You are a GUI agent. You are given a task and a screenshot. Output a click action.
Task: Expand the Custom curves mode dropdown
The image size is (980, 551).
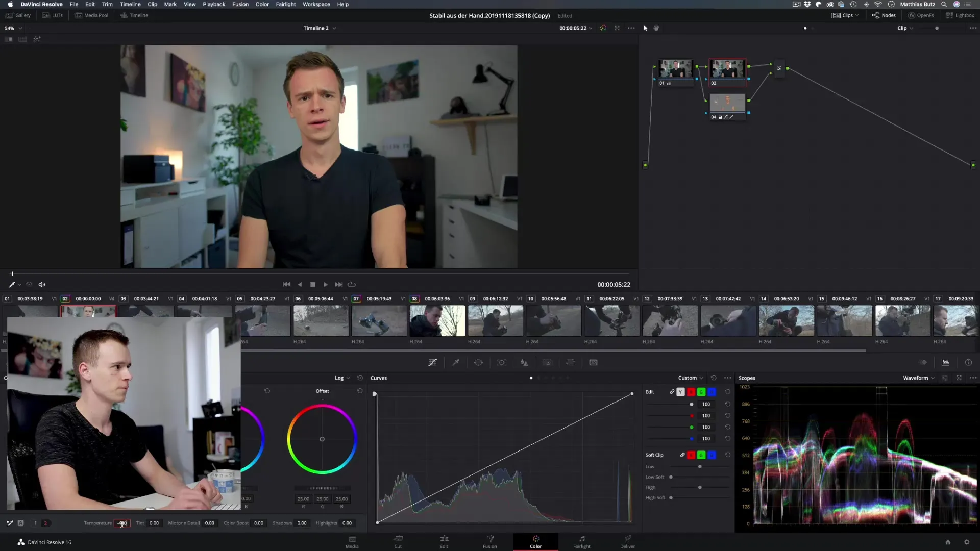(690, 378)
